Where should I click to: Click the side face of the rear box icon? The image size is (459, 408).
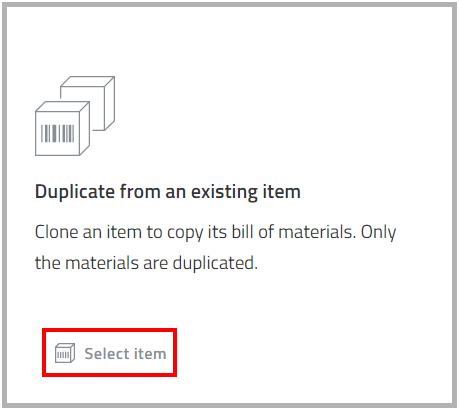[x=110, y=103]
